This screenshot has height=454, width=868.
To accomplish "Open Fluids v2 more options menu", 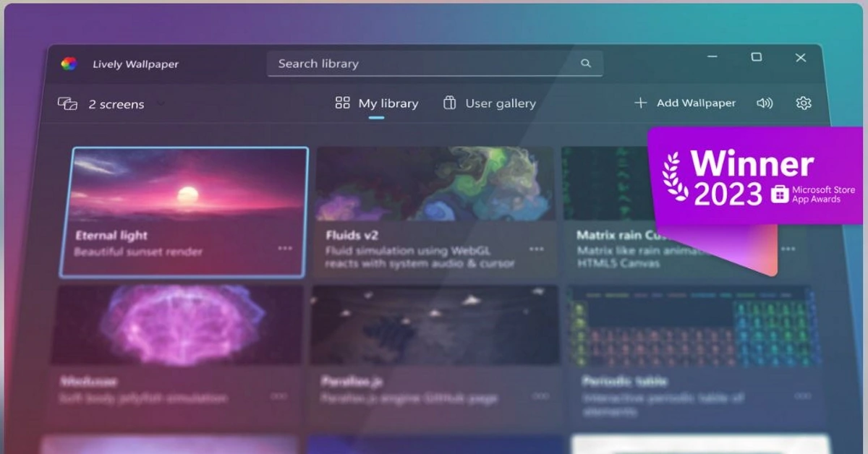I will click(x=536, y=249).
